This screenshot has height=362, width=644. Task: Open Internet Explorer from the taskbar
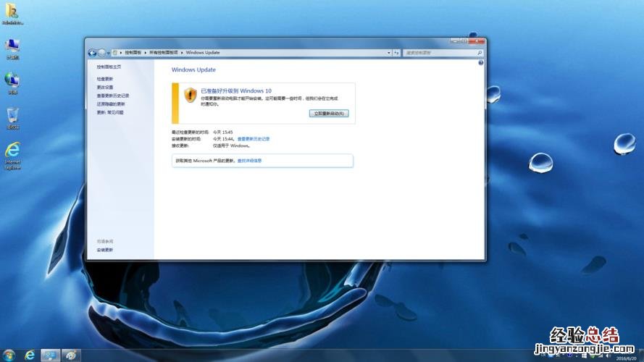30,355
